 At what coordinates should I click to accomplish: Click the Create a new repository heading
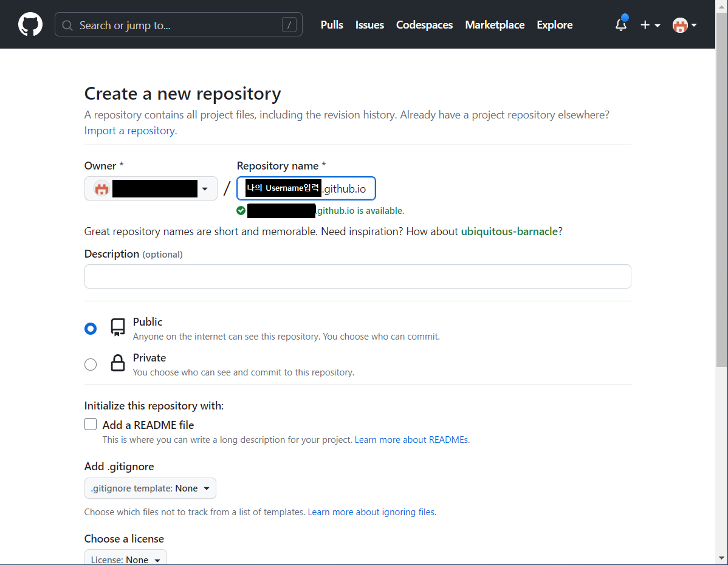pyautogui.click(x=182, y=94)
